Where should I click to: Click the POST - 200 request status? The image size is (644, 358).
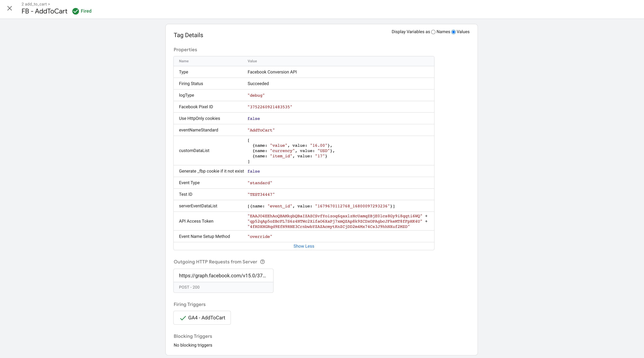tap(189, 287)
